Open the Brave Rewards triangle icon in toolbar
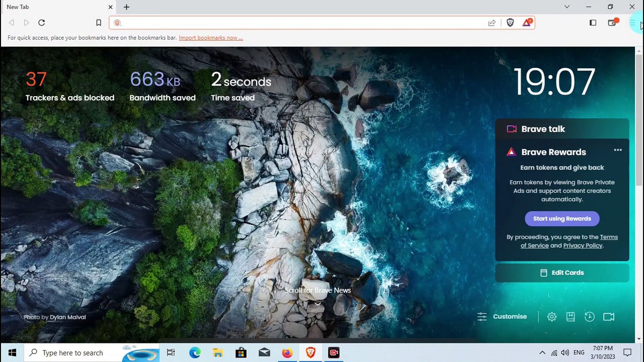Image resolution: width=644 pixels, height=362 pixels. tap(527, 23)
